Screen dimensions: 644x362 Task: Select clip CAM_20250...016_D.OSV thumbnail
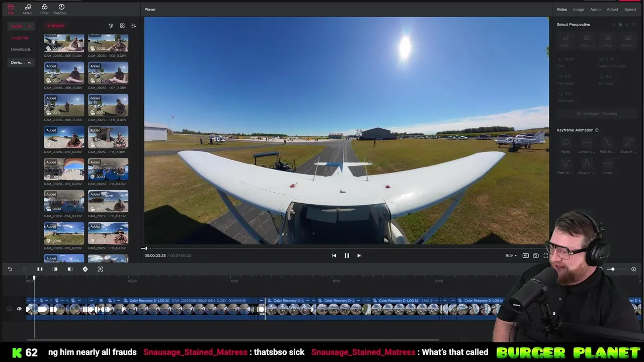coord(108,234)
